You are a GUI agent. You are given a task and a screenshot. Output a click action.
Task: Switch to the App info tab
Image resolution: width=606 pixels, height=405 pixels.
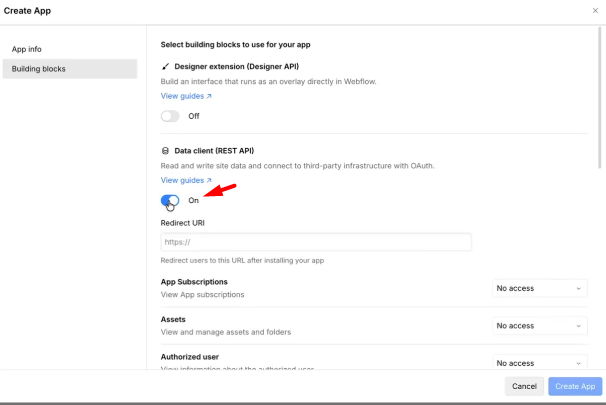(x=27, y=49)
